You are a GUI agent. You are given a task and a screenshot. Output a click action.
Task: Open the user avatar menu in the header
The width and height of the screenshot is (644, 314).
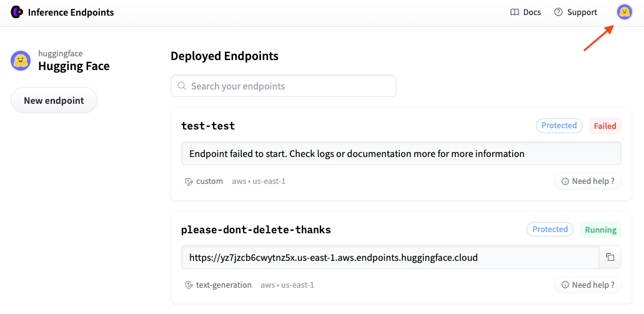pyautogui.click(x=624, y=13)
